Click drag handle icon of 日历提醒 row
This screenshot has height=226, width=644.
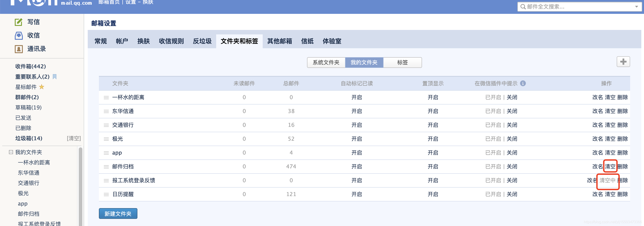[x=106, y=194]
